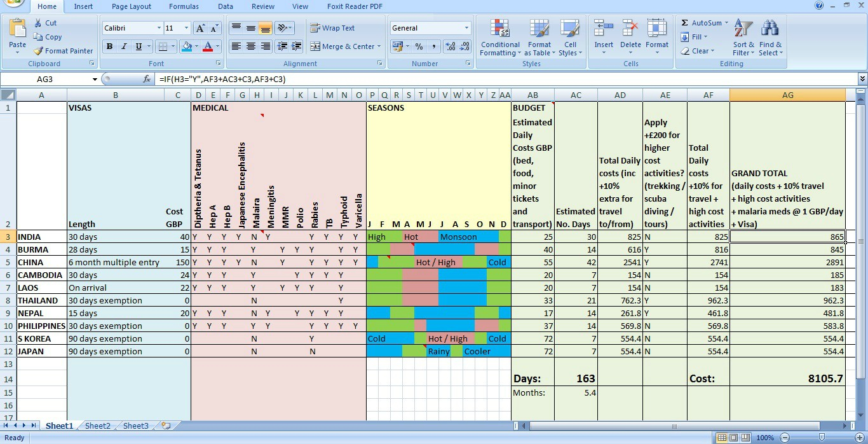Click the Format Painter brush icon
Viewport: 868px width, 444px height.
pyautogui.click(x=39, y=51)
